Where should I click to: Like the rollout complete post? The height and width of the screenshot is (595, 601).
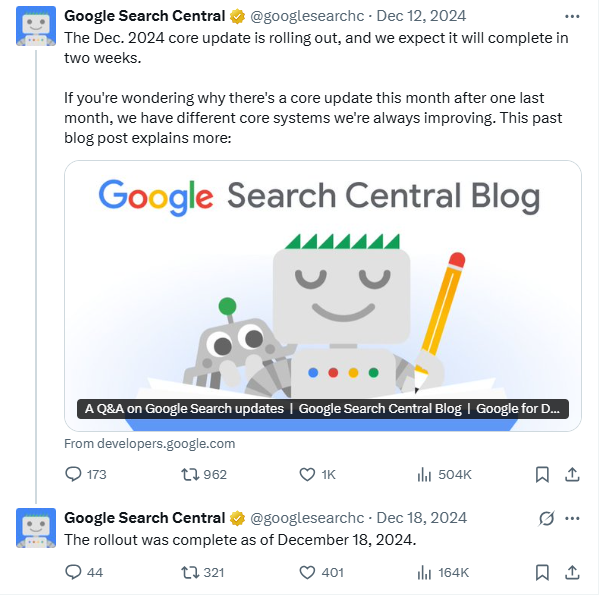[x=308, y=572]
